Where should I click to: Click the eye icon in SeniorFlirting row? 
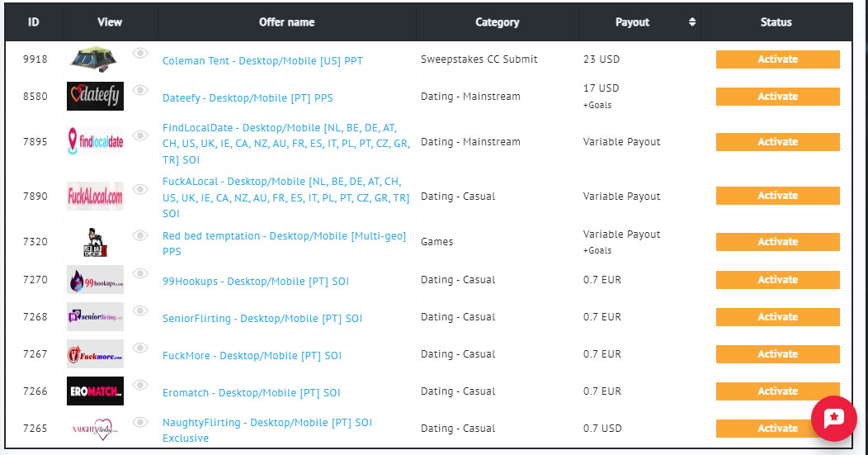[140, 310]
